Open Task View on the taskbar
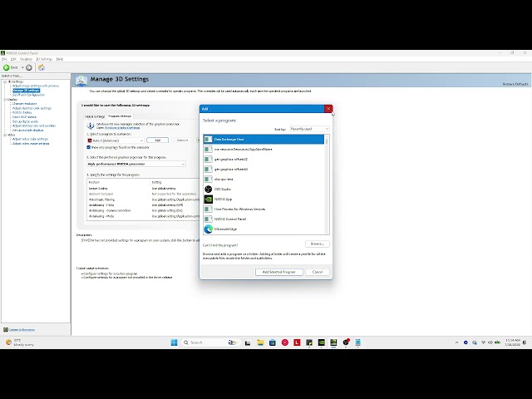The width and height of the screenshot is (532, 399). point(248,342)
